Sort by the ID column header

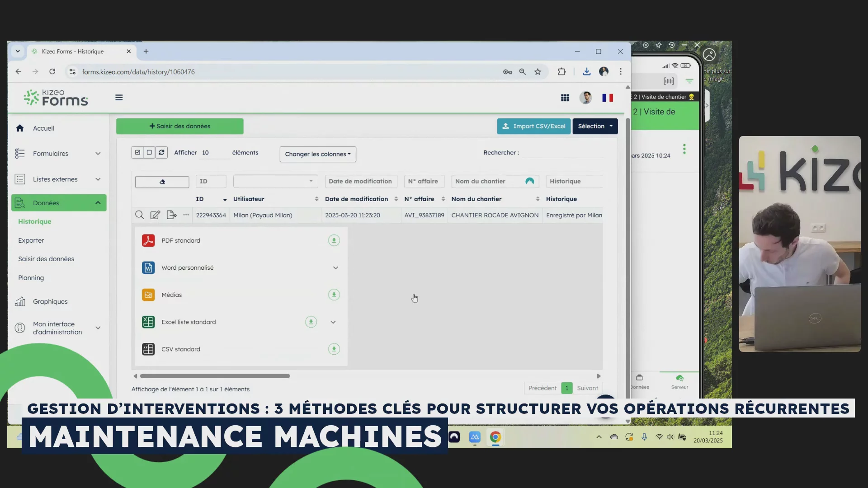211,199
